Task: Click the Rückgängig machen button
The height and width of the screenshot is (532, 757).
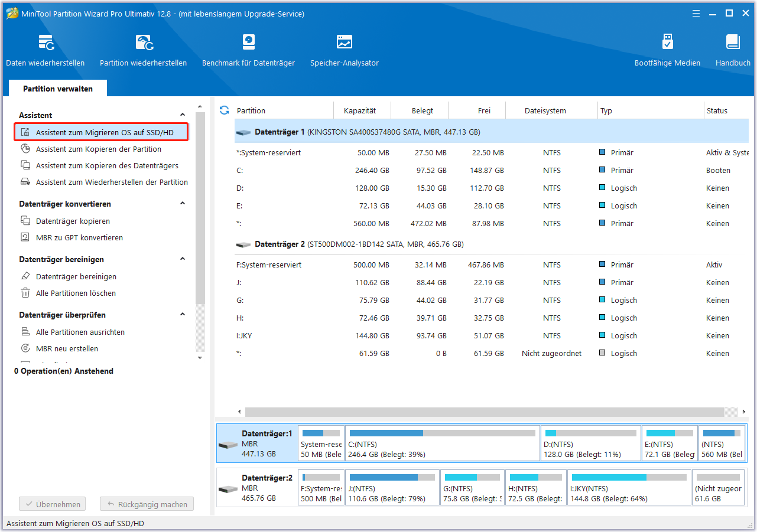Action: coord(147,504)
